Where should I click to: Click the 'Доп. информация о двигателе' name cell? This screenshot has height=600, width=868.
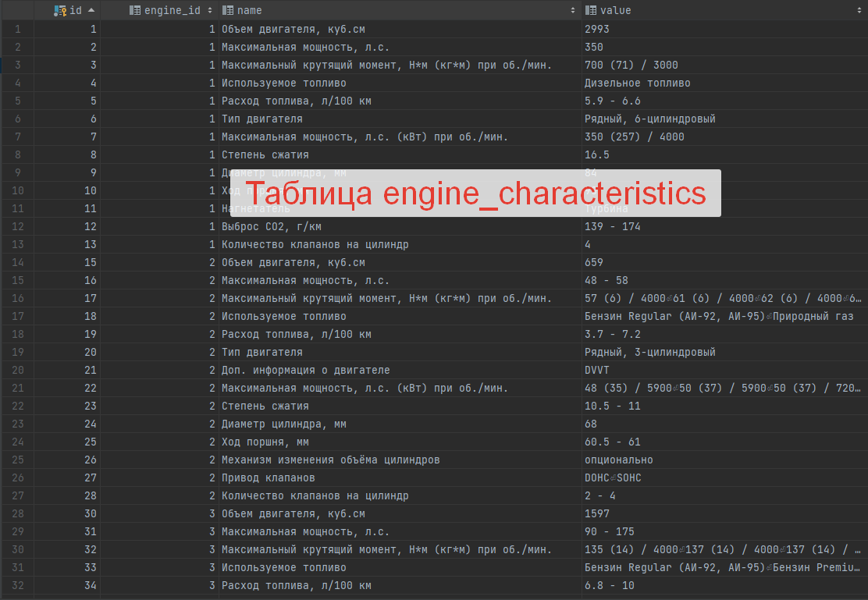click(x=305, y=370)
